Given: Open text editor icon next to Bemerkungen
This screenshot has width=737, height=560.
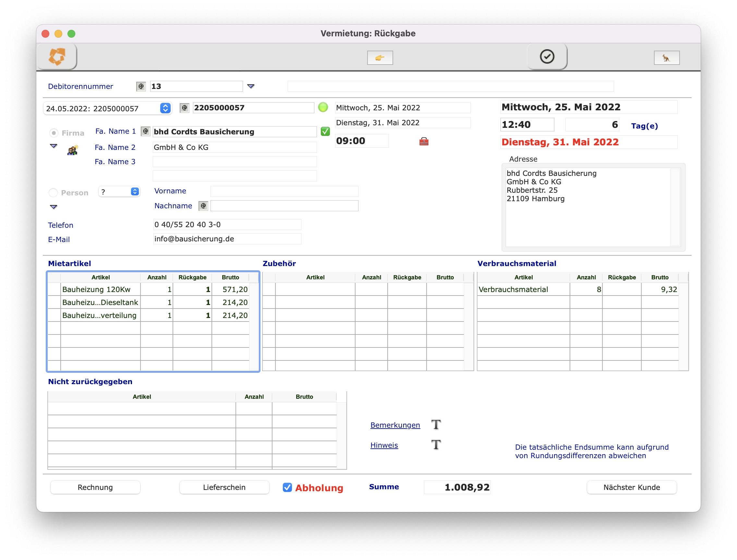Looking at the screenshot, I should [436, 425].
